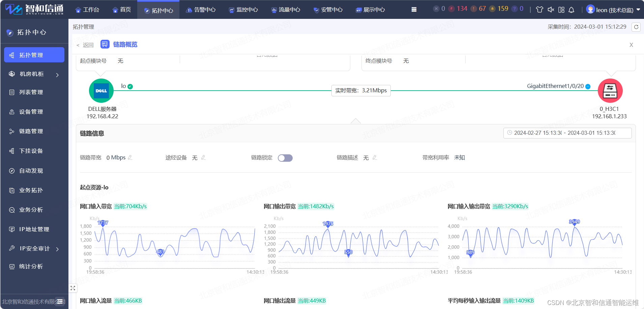The height and width of the screenshot is (309, 644).
Task: Select the 拓扑中心 tab
Action: 158,10
